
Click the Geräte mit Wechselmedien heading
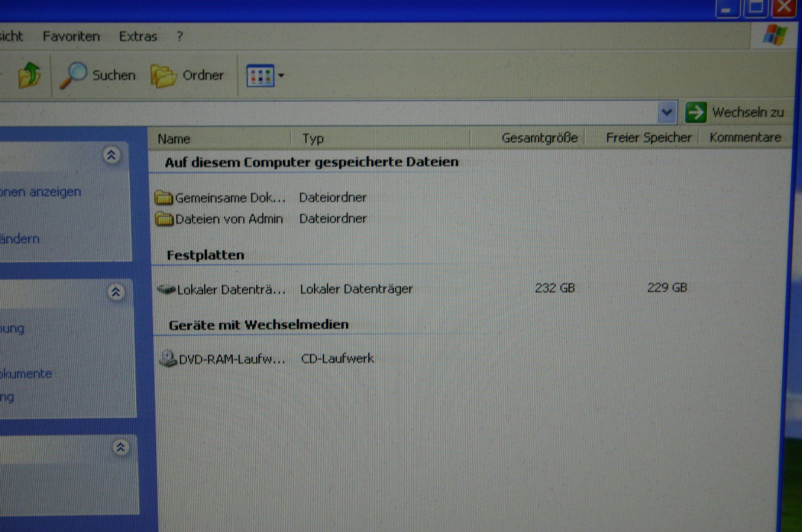(259, 325)
